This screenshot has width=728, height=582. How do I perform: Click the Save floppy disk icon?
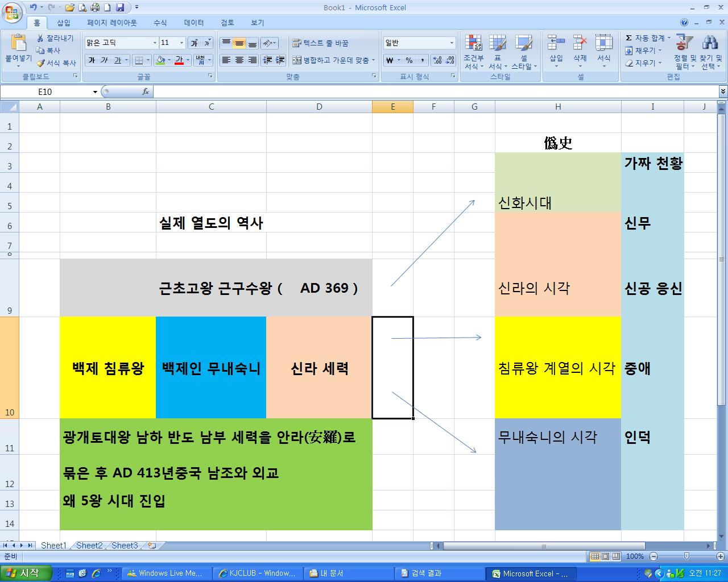click(119, 7)
